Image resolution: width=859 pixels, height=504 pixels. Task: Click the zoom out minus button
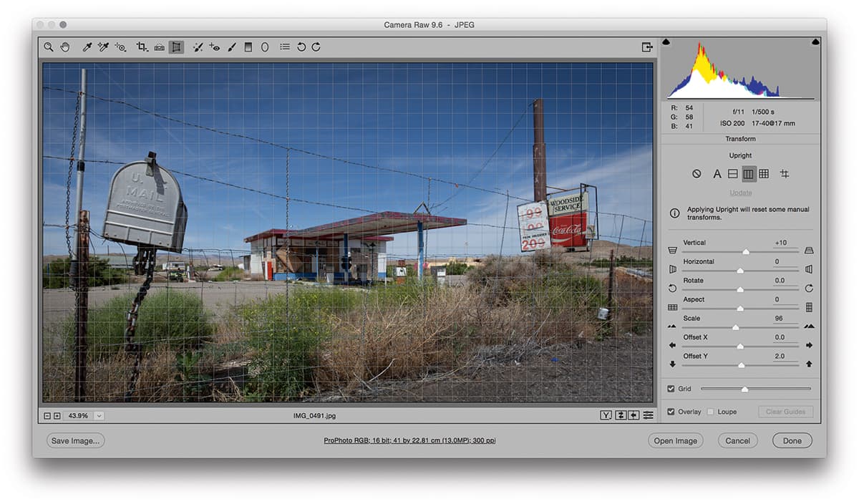coord(47,415)
